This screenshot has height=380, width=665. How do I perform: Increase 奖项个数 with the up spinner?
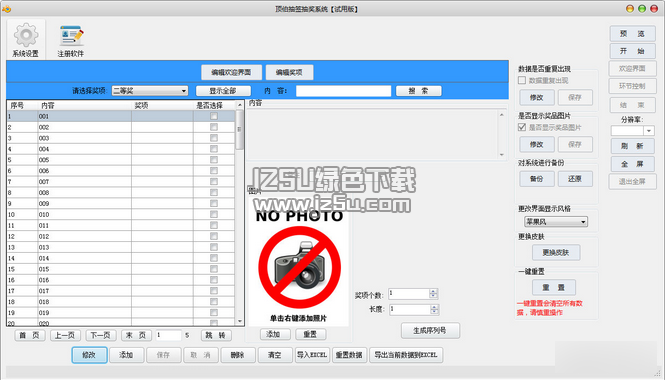[433, 291]
